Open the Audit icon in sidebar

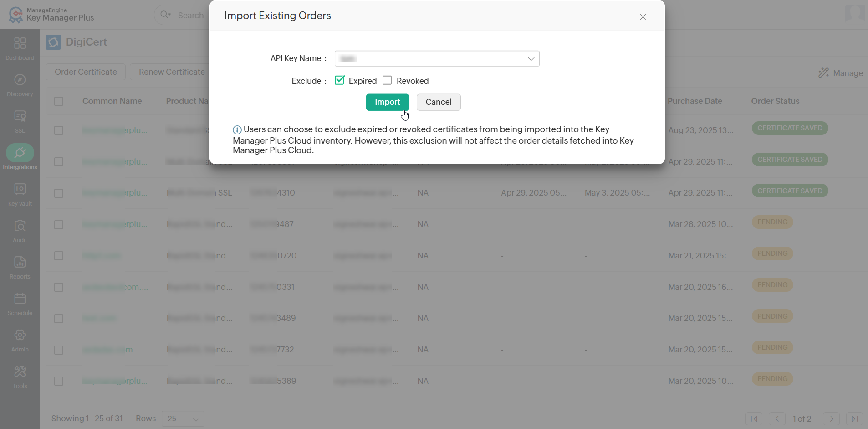(20, 226)
